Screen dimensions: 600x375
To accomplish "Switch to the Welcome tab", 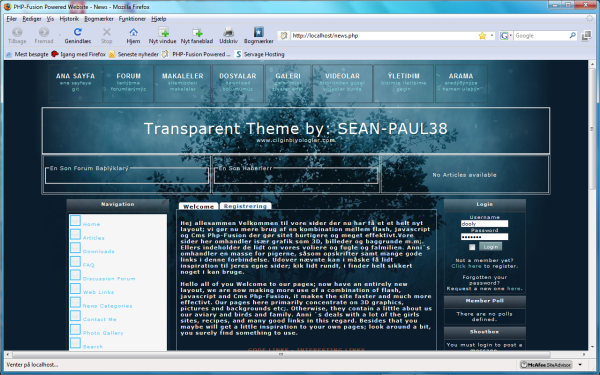I will pyautogui.click(x=198, y=206).
